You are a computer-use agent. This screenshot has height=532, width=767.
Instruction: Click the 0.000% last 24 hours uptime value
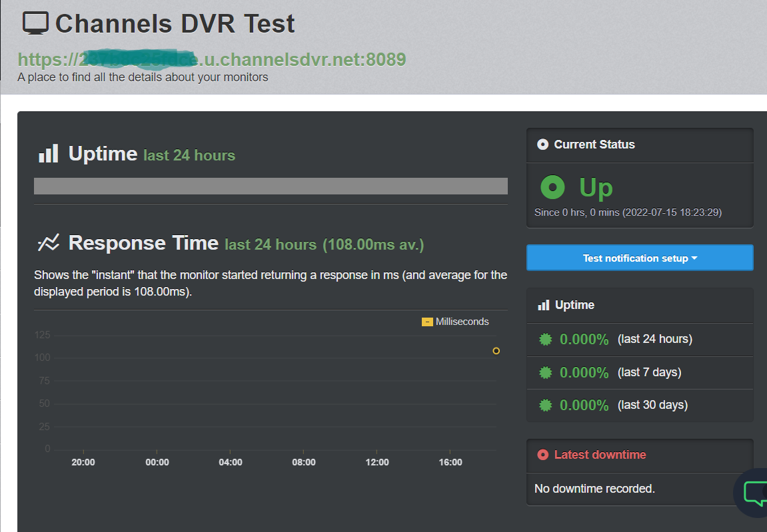pos(584,340)
